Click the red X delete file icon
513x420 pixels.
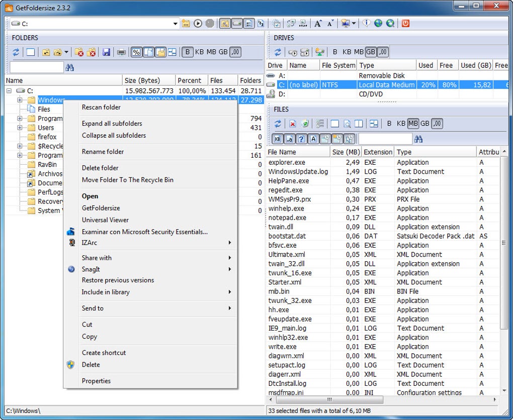(x=293, y=124)
